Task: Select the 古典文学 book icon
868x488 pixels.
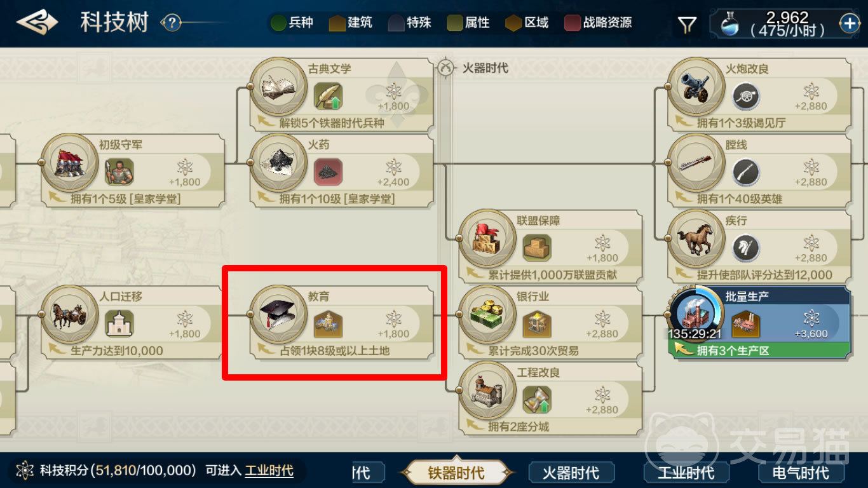Action: (x=275, y=86)
